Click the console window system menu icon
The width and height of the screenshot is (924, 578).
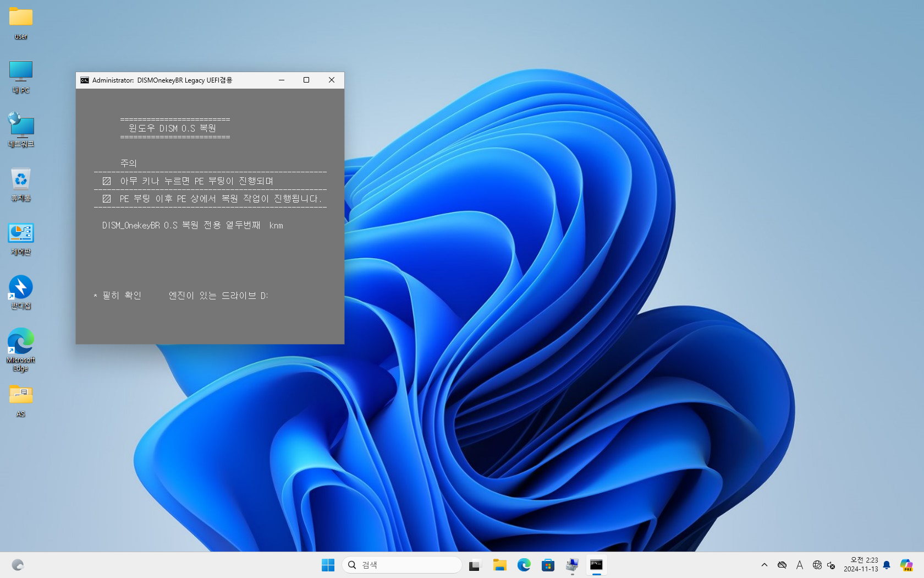84,80
